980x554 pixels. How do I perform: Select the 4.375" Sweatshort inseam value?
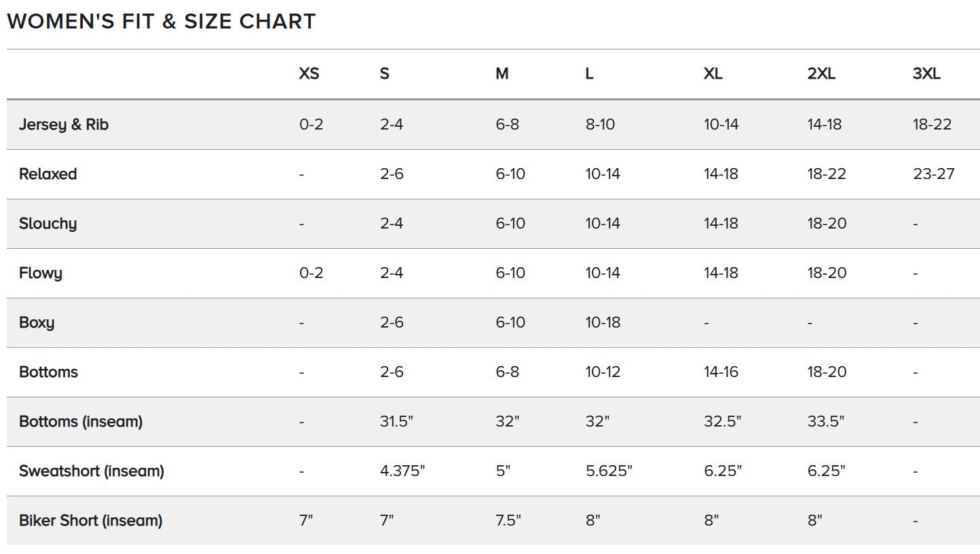click(x=402, y=471)
